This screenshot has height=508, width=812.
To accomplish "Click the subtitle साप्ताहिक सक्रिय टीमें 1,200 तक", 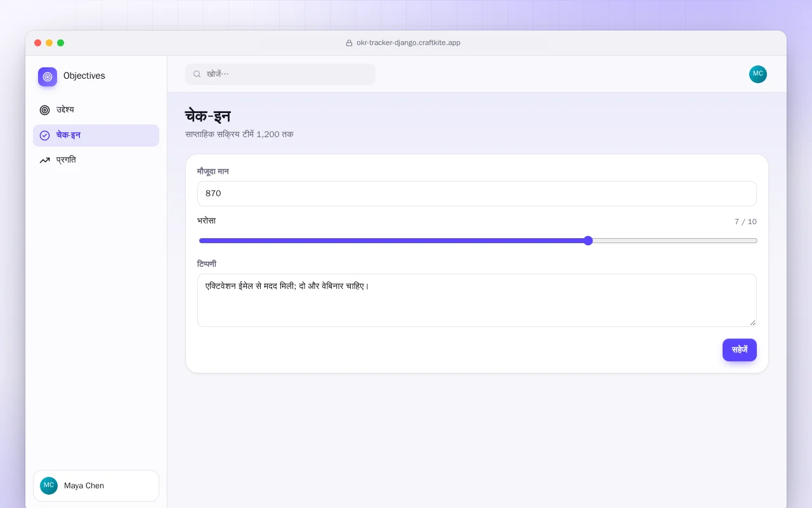I will point(239,135).
